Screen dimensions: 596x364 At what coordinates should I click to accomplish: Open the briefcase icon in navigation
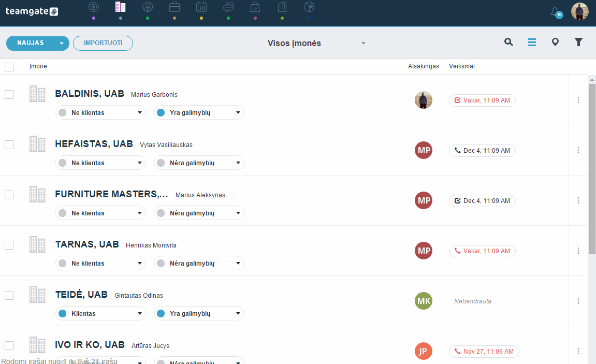[175, 7]
